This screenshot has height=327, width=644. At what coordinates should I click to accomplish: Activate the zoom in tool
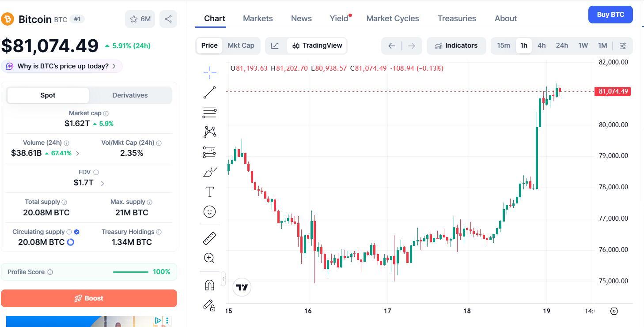coord(209,258)
